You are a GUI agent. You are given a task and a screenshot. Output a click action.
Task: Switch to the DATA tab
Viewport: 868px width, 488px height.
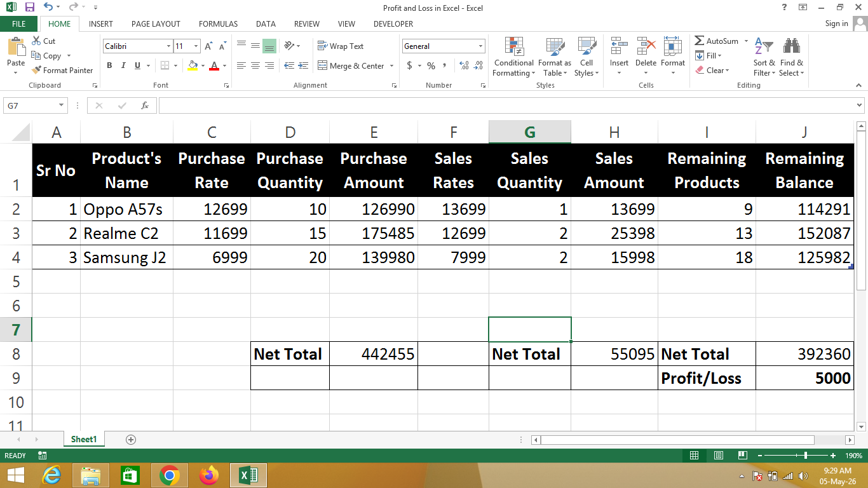click(266, 24)
